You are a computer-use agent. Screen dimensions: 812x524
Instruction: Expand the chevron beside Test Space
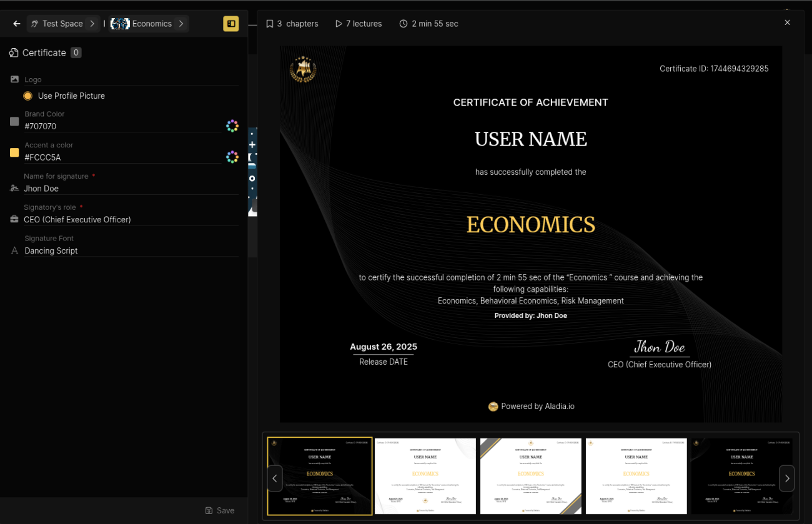click(92, 24)
